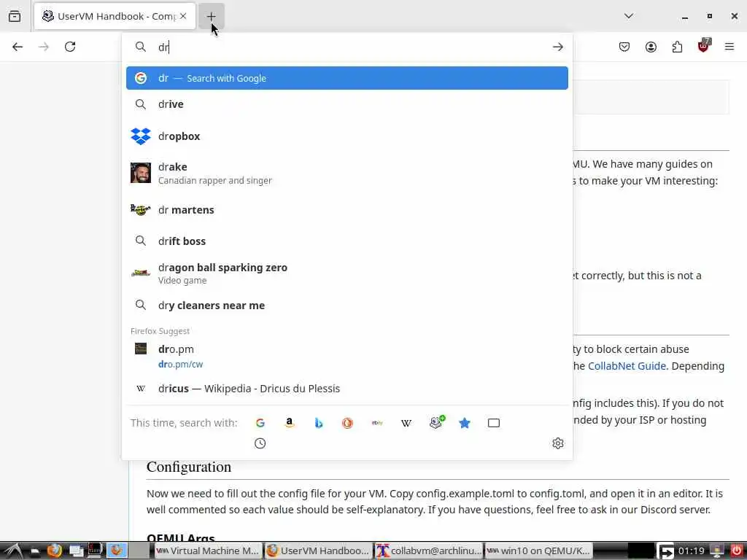This screenshot has width=747, height=560.
Task: Select 'dr — Search with Google' suggestion
Action: [x=347, y=78]
